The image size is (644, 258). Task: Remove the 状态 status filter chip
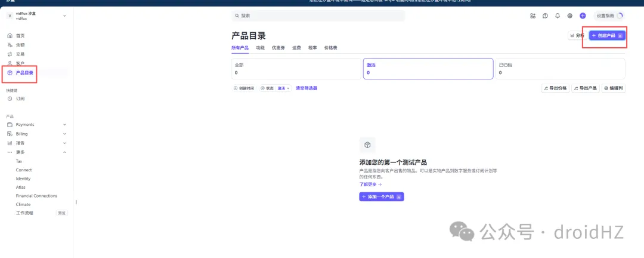click(x=263, y=88)
